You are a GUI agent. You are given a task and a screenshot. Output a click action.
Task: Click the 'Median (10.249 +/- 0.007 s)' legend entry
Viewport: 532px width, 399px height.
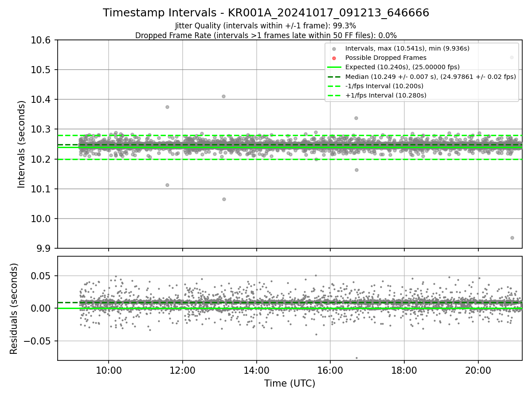pyautogui.click(x=430, y=76)
